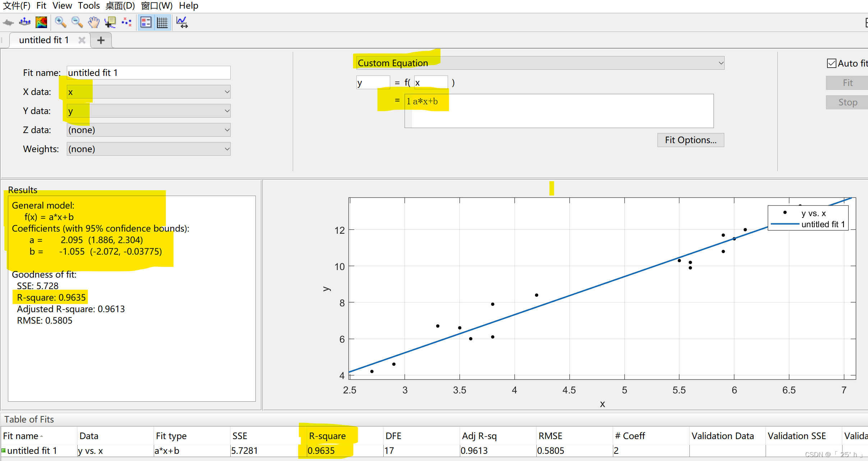Screen dimensions: 868x461
Task: Switch to the untitled fit 1 tab
Action: 44,40
